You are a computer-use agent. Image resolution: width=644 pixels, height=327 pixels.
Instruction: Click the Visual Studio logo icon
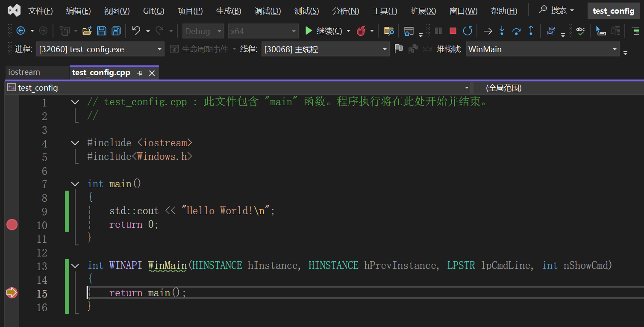tap(14, 10)
